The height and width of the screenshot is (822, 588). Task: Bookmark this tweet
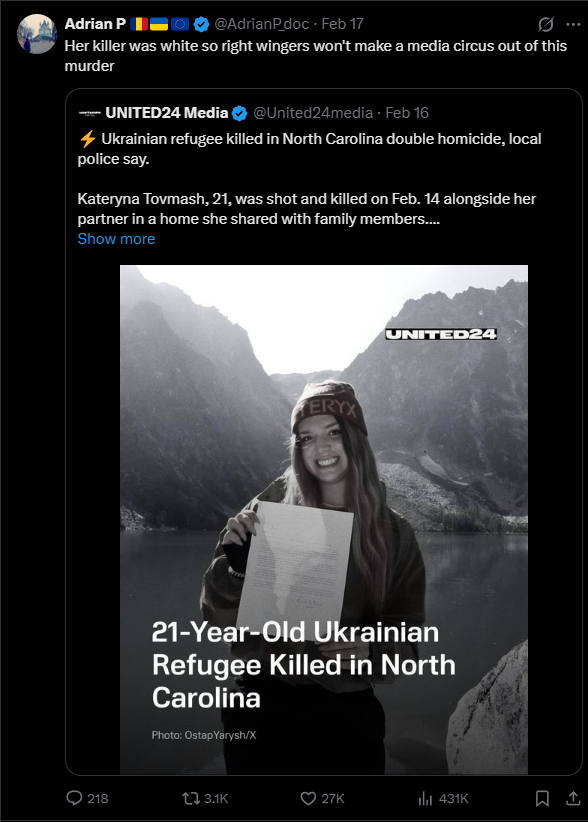click(542, 798)
